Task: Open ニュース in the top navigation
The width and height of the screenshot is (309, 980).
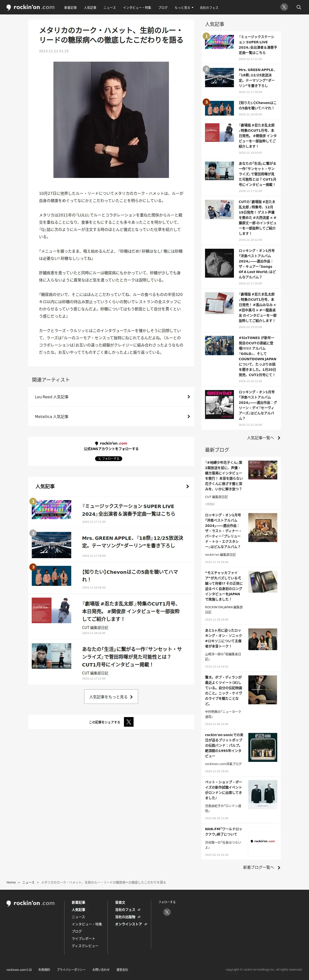Action: (109, 8)
